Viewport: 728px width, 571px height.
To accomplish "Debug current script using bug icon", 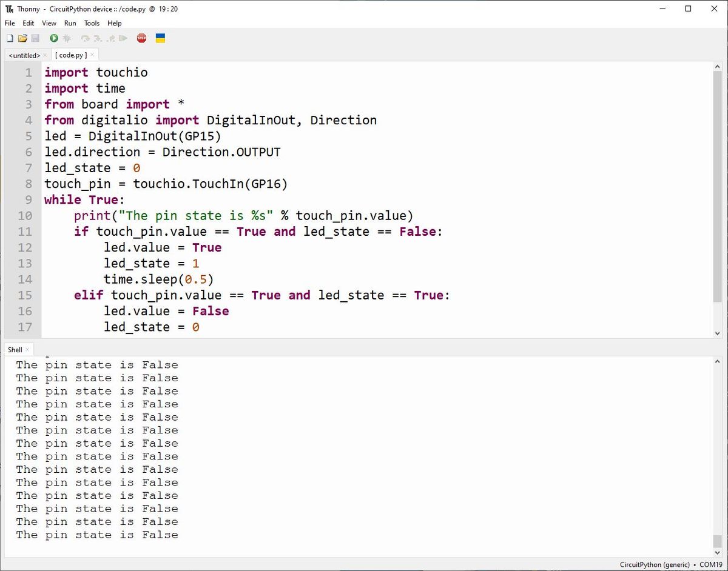I will click(x=67, y=38).
